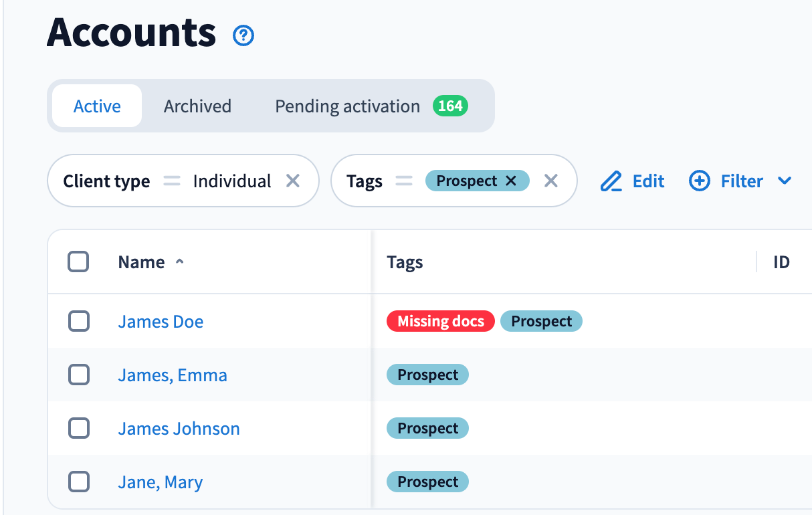The height and width of the screenshot is (515, 812).
Task: Open the James, Emma account link
Action: pyautogui.click(x=173, y=375)
